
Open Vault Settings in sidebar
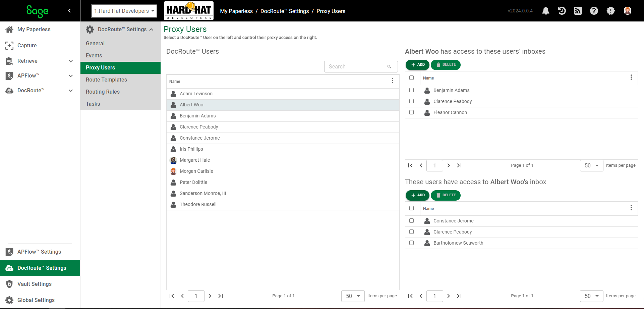(x=40, y=284)
